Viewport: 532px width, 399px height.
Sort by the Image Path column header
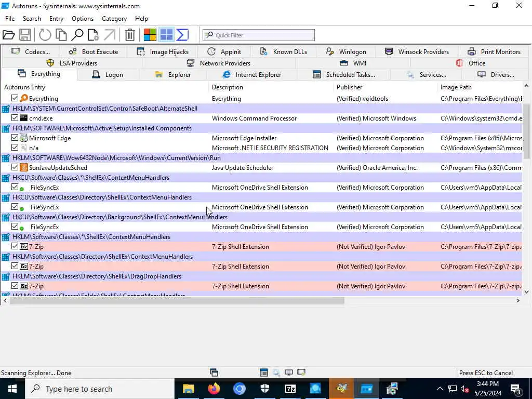[x=480, y=87]
